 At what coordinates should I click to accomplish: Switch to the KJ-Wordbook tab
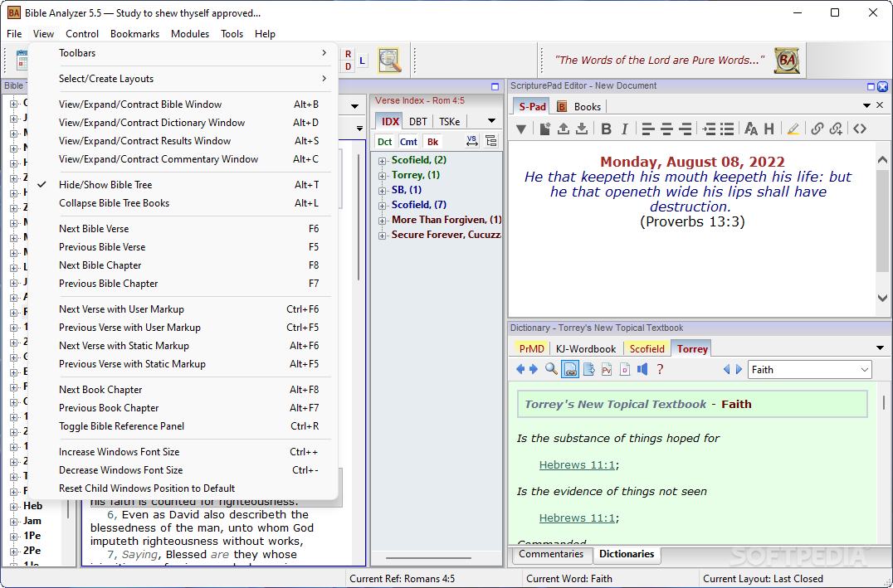pyautogui.click(x=586, y=349)
